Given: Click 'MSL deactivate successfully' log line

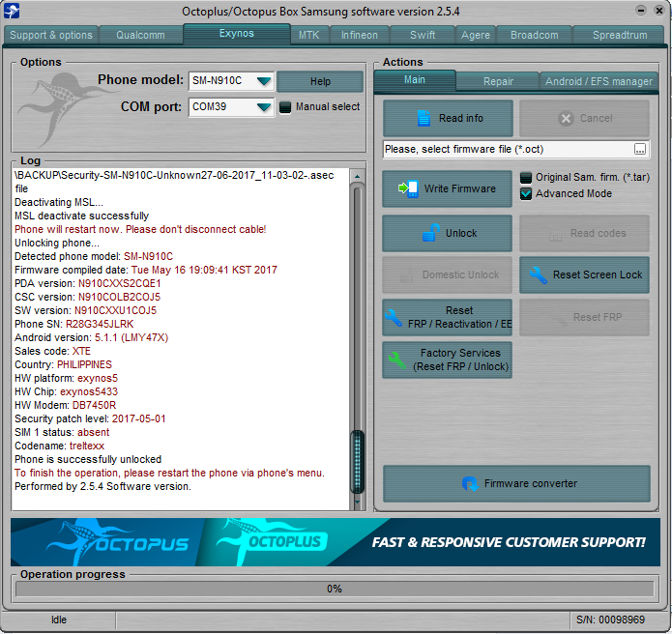Looking at the screenshot, I should click(82, 216).
